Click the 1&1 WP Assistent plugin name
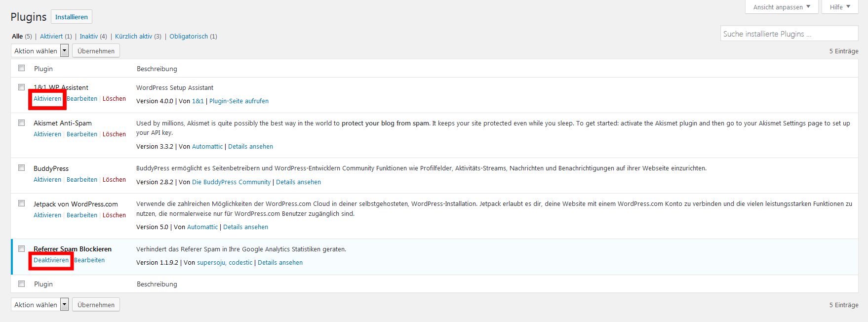 click(x=61, y=87)
